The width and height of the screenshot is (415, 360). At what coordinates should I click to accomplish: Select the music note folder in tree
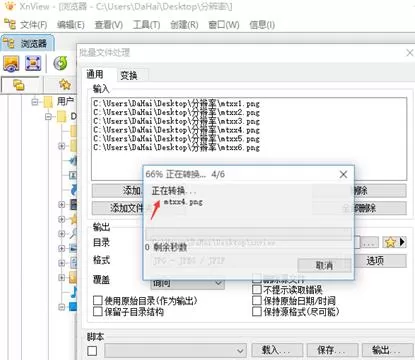pos(73,292)
